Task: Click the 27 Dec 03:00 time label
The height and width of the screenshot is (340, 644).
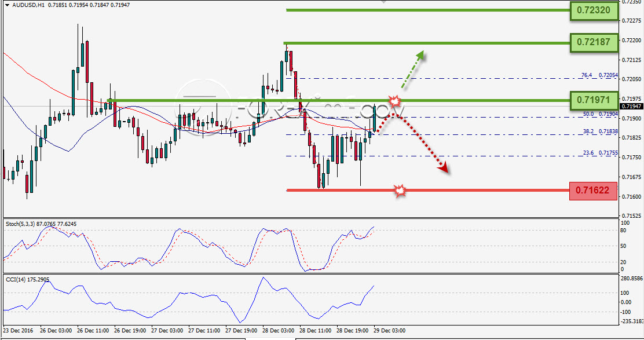Action: tap(167, 331)
